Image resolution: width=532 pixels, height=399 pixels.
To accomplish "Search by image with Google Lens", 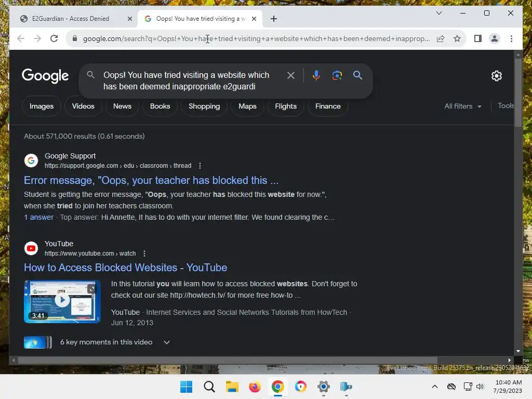I will coord(337,75).
